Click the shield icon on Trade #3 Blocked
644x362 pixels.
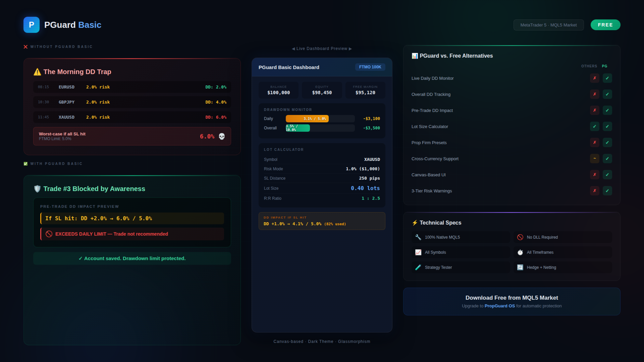tap(37, 189)
